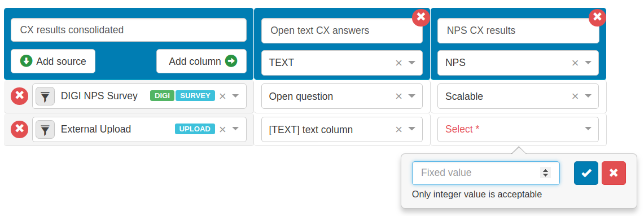This screenshot has height=216, width=644.
Task: Delete the DIGI NPS Survey source row
Action: pyautogui.click(x=19, y=96)
